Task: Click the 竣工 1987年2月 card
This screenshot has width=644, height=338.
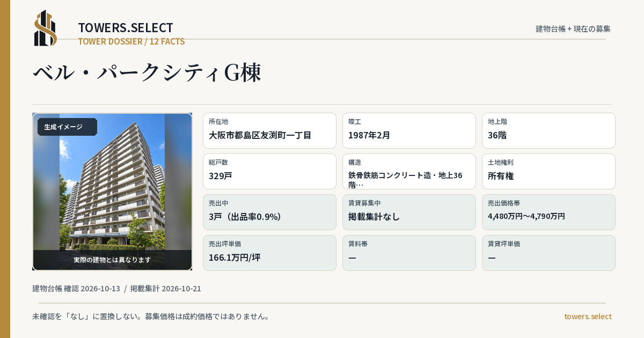Action: click(x=409, y=130)
